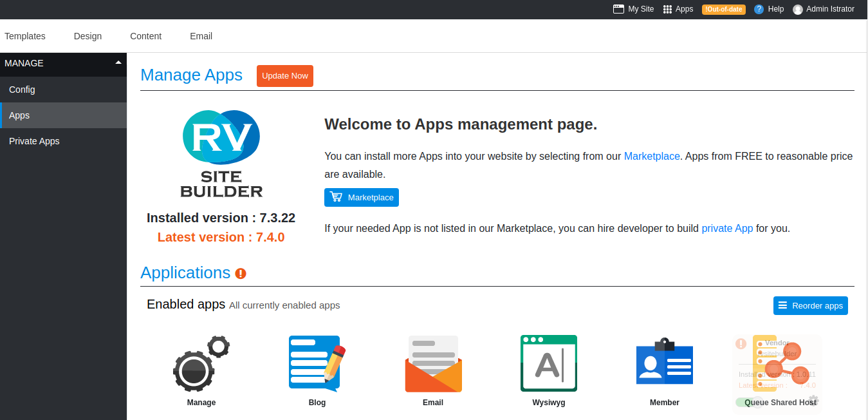Screen dimensions: 868x420
Task: Open the Help link in top bar
Action: click(776, 9)
